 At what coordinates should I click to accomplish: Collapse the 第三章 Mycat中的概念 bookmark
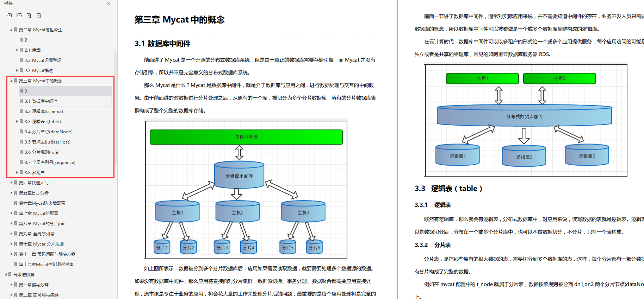click(11, 81)
